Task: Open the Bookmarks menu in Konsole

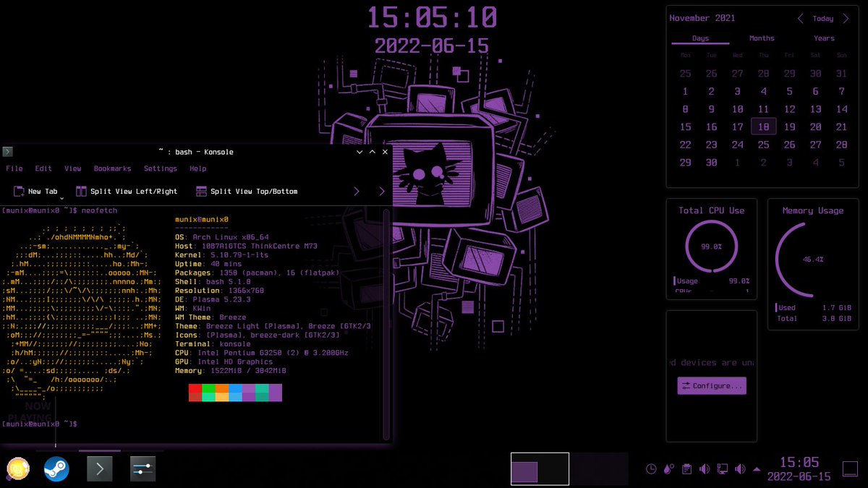Action: click(112, 168)
